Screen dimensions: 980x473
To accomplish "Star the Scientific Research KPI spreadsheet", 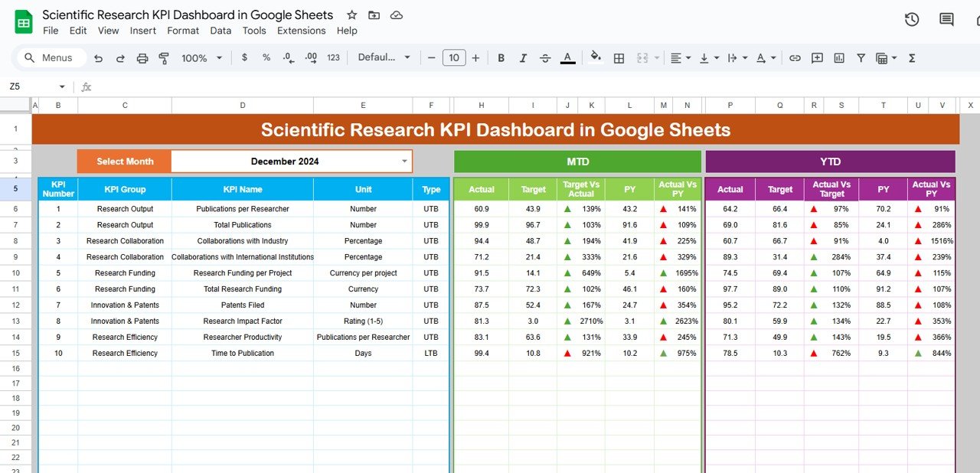I will tap(351, 15).
